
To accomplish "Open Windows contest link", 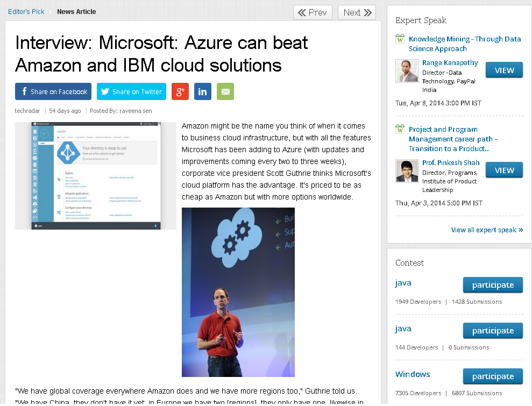I will click(413, 374).
